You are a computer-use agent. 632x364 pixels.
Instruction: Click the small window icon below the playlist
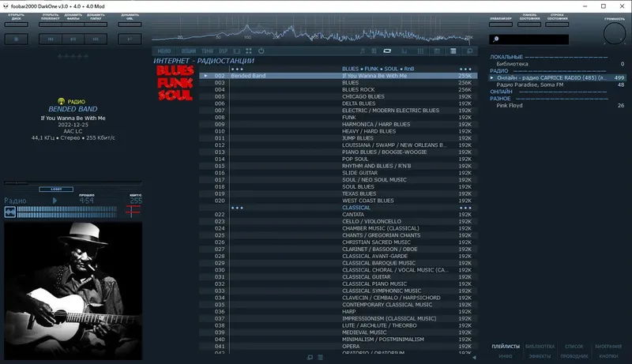pos(310,358)
